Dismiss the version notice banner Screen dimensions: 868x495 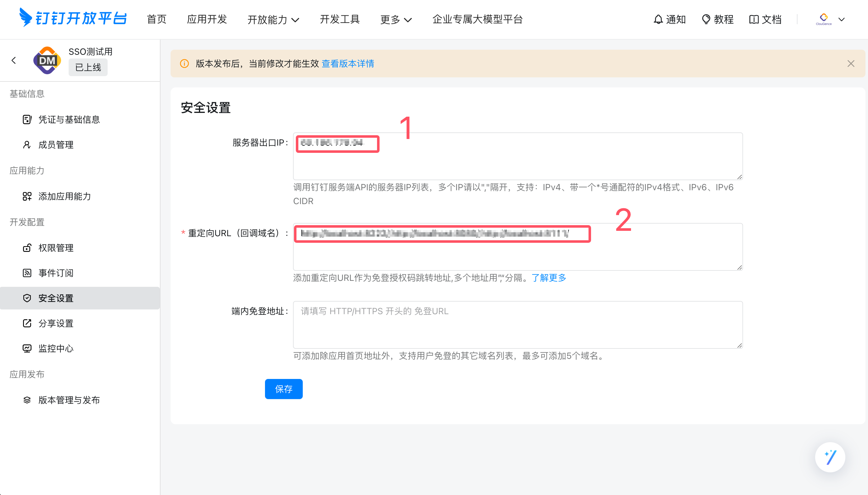click(x=850, y=64)
